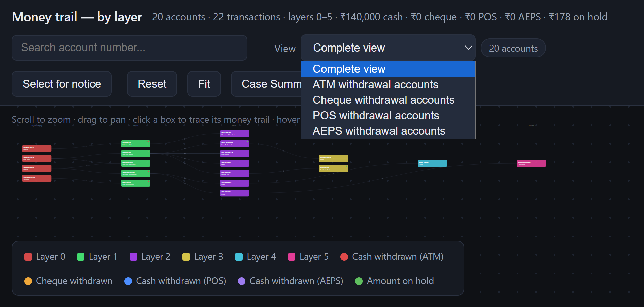Select the yellow Paytm node in Layer 3
This screenshot has height=307, width=644.
(334, 158)
